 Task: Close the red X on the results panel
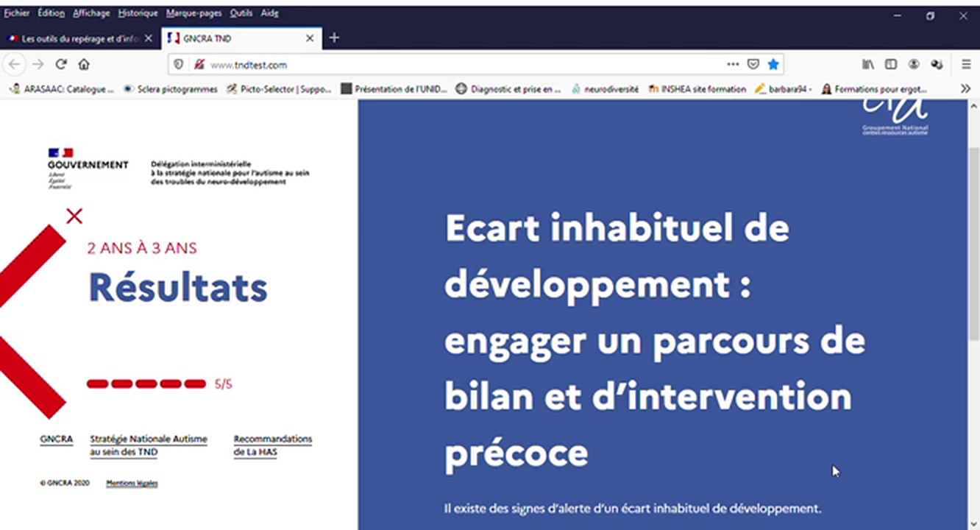coord(74,216)
